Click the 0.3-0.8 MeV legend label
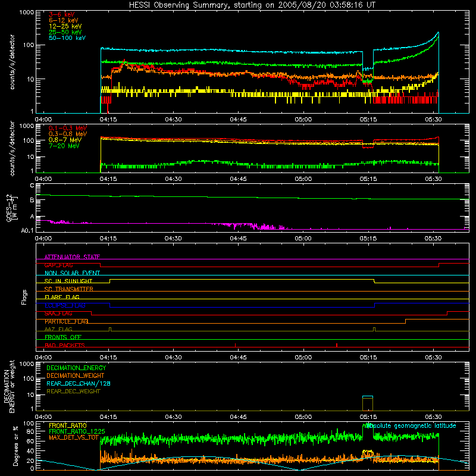476x476 pixels. pos(68,134)
